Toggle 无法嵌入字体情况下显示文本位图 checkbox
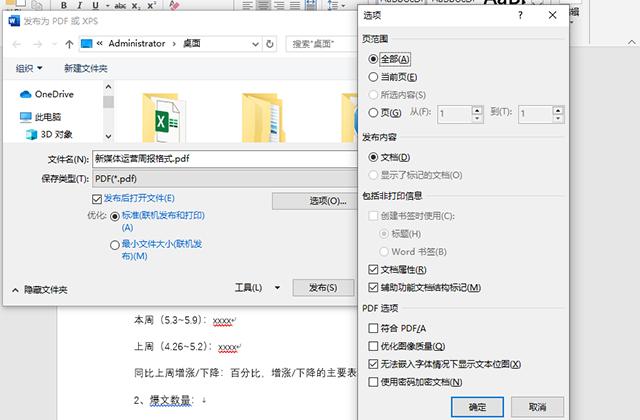 (x=373, y=364)
